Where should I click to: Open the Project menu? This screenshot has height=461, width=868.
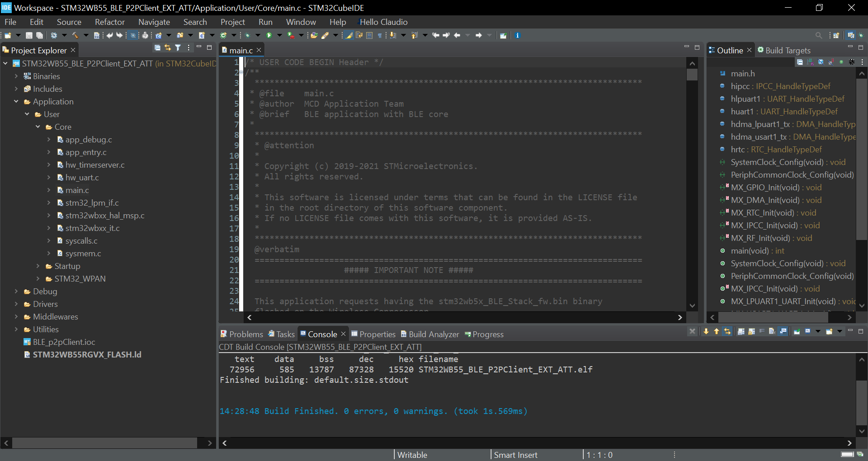[x=232, y=22]
